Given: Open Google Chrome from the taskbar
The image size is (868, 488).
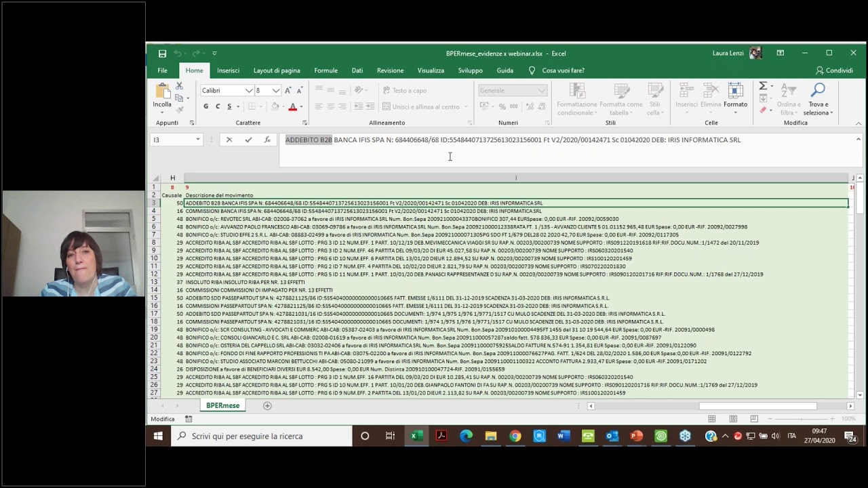Looking at the screenshot, I should [x=515, y=436].
